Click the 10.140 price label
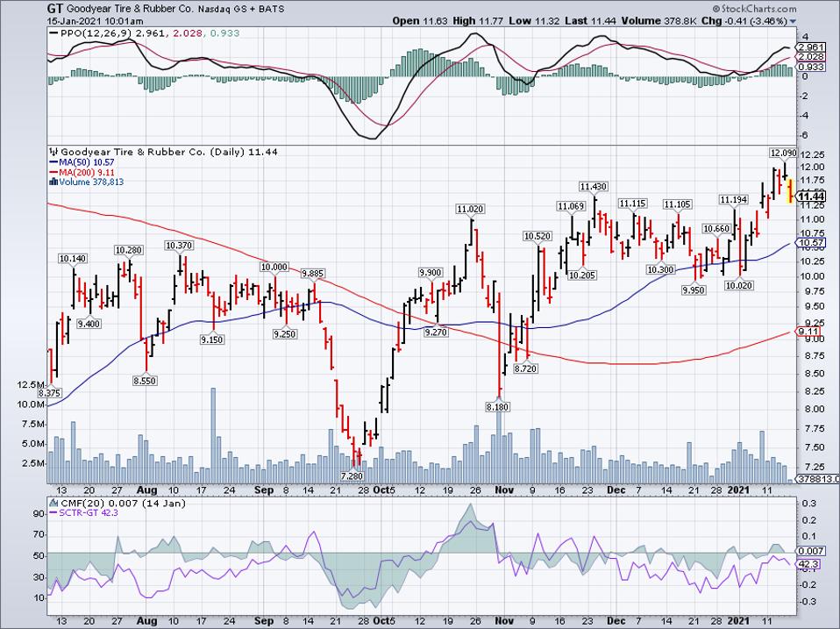The width and height of the screenshot is (840, 629). (72, 259)
